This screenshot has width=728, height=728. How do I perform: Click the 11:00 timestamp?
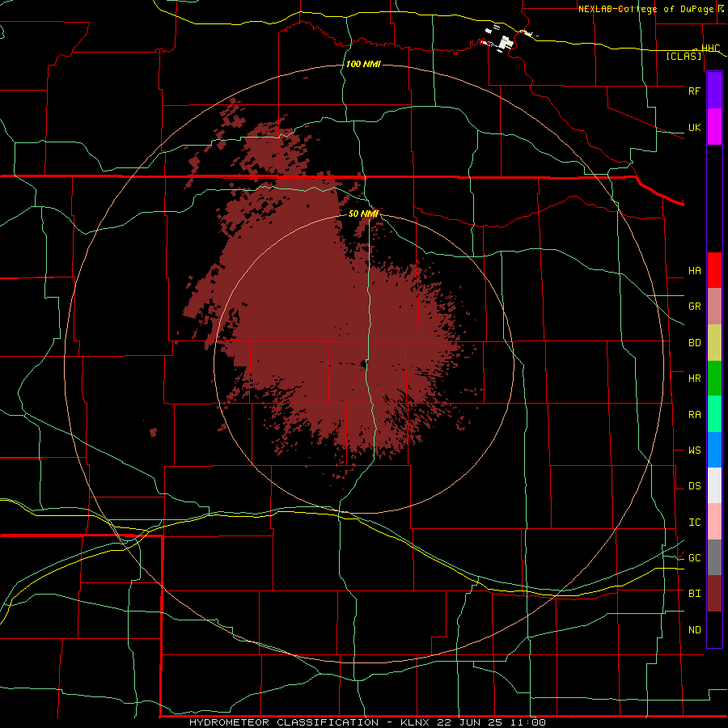pos(528,722)
